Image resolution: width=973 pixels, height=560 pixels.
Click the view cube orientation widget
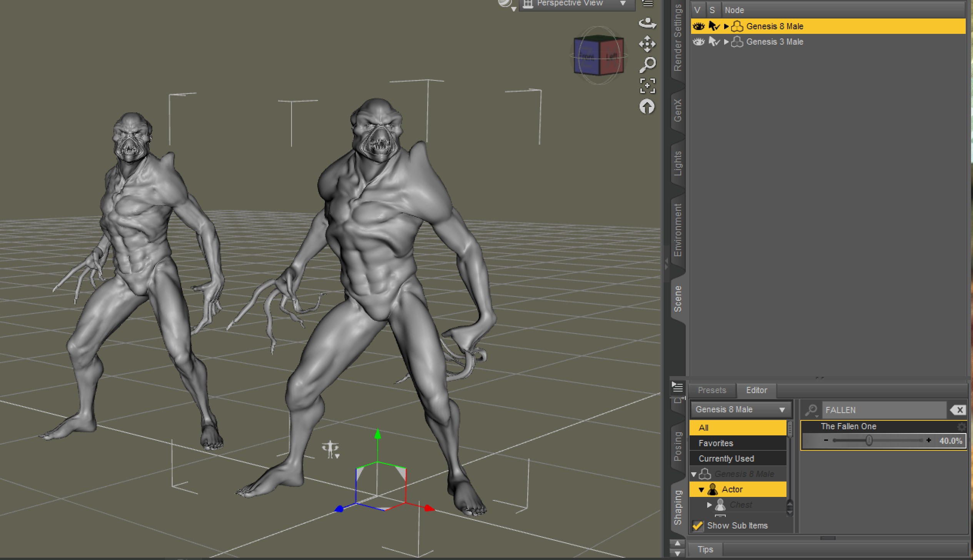(x=598, y=56)
